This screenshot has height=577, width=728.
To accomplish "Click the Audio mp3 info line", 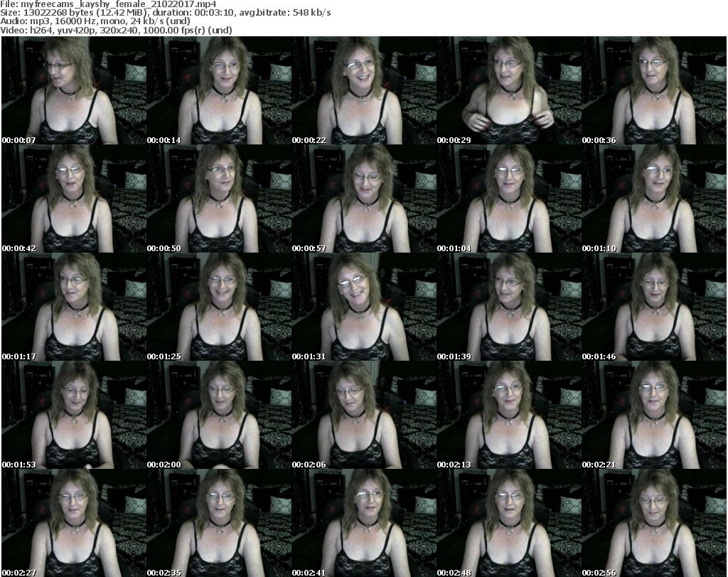I will (95, 21).
